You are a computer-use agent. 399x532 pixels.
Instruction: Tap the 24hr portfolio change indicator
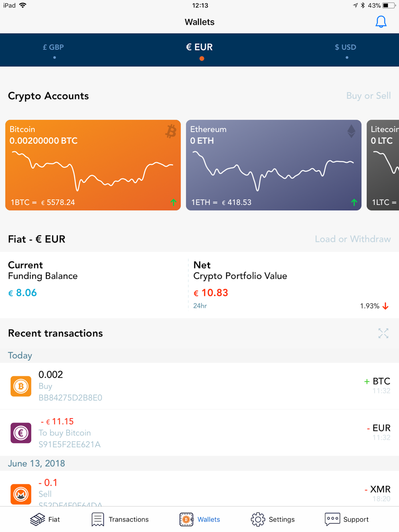coord(374,306)
